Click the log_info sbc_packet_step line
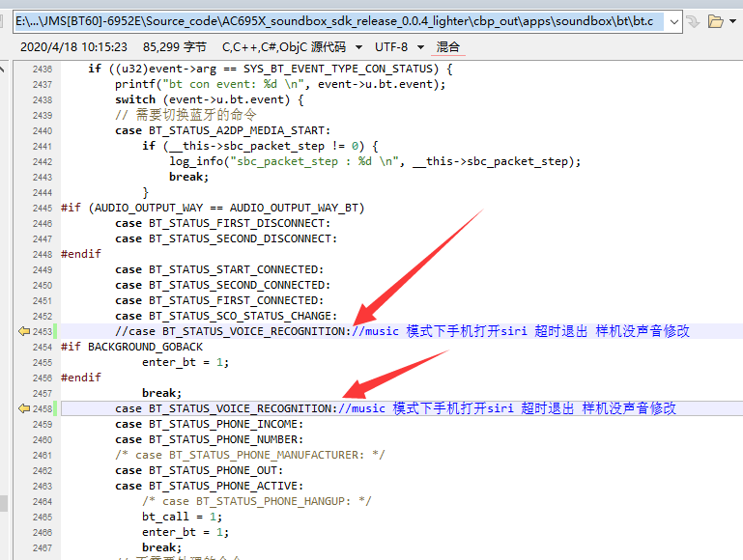This screenshot has width=743, height=560. 375,161
